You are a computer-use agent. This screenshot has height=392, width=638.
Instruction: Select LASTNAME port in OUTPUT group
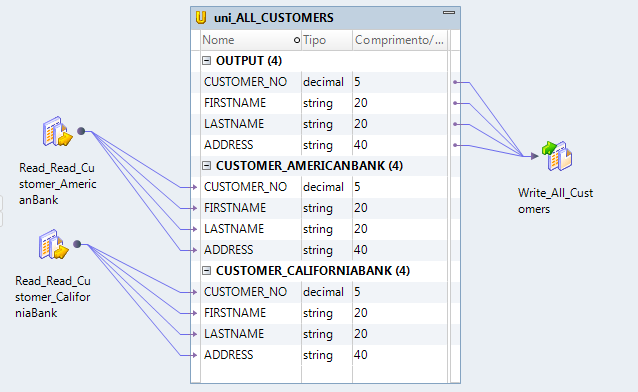[234, 124]
